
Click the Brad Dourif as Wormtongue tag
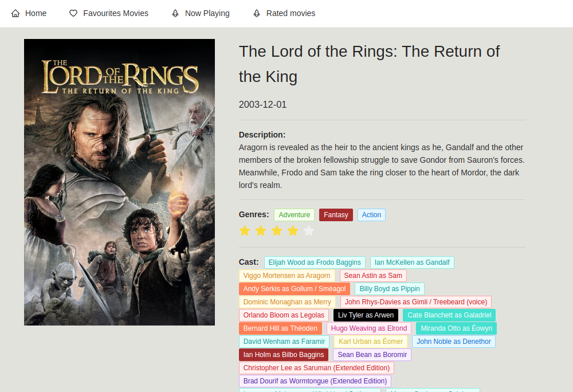[x=315, y=381]
